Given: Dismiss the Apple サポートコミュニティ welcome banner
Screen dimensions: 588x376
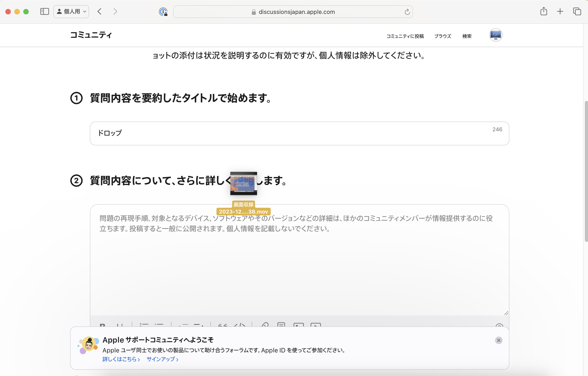Looking at the screenshot, I should [x=498, y=340].
